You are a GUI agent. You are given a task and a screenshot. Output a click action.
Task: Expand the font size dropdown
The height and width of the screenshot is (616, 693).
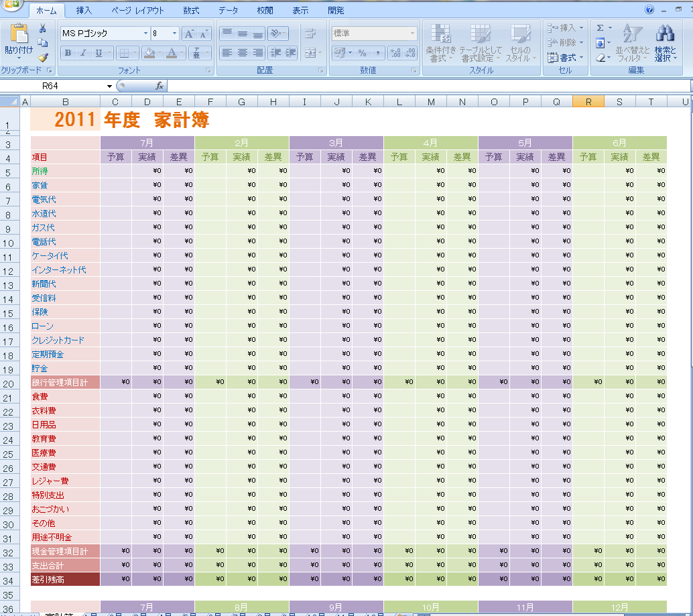point(175,34)
